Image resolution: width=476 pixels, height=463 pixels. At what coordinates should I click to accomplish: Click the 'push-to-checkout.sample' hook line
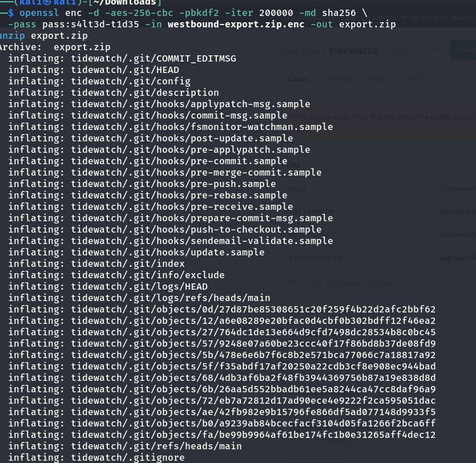click(x=165, y=230)
